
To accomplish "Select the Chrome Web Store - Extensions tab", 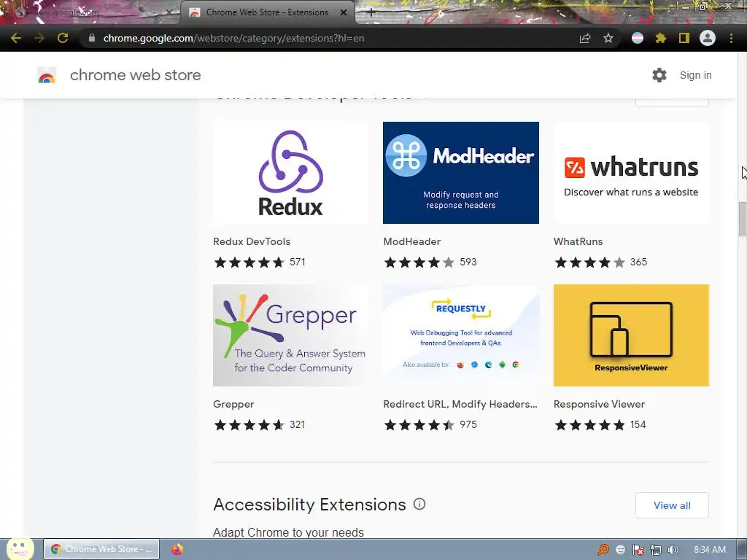I will 267,12.
